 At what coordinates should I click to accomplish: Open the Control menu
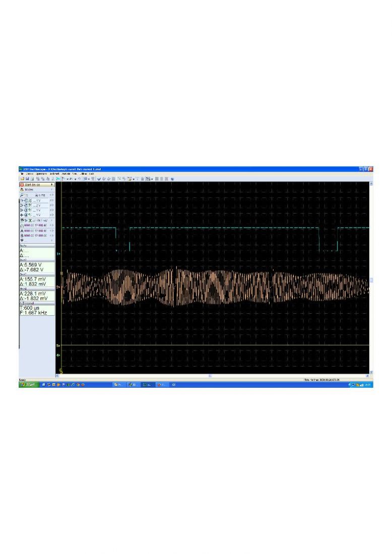(30, 174)
